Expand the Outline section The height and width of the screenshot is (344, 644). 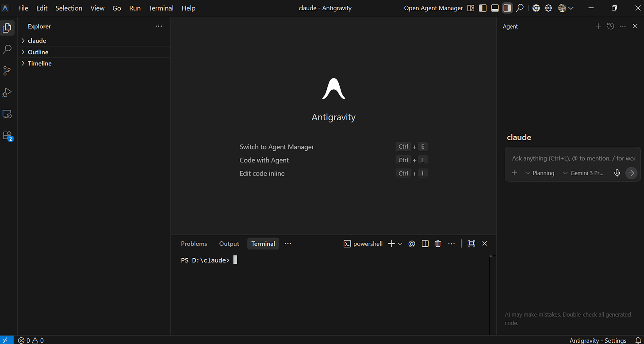click(94, 52)
